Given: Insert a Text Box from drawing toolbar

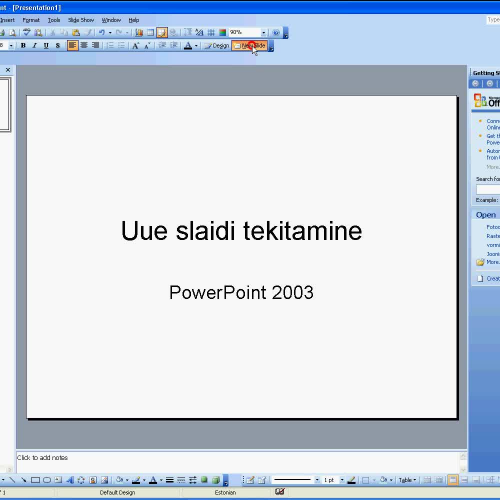Looking at the screenshot, I should [x=58, y=480].
